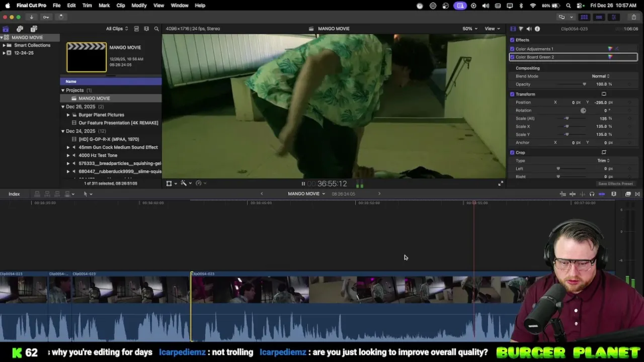
Task: Toggle filmstrip or list view in browser
Action: click(x=136, y=29)
